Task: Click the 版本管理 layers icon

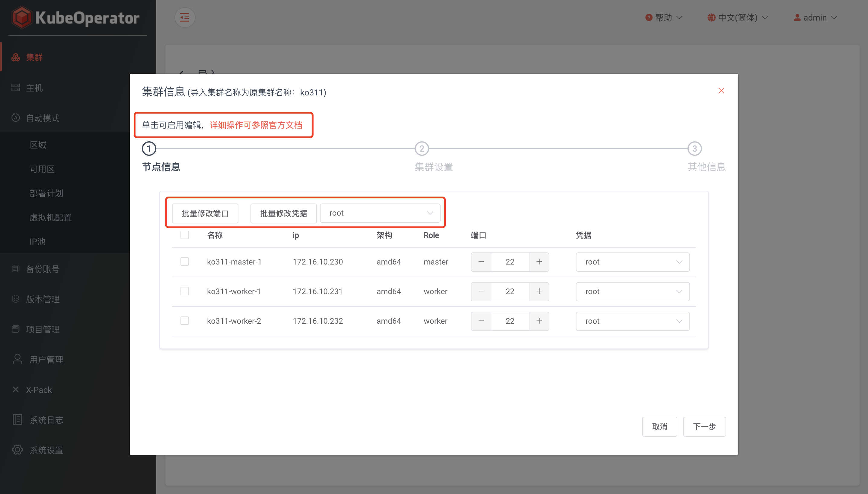Action: (16, 299)
